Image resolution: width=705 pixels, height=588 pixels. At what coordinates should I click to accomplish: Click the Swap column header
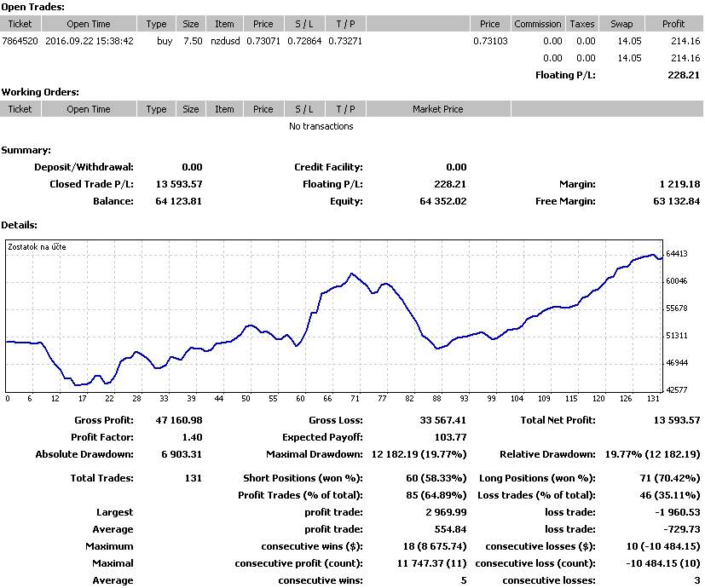[621, 24]
